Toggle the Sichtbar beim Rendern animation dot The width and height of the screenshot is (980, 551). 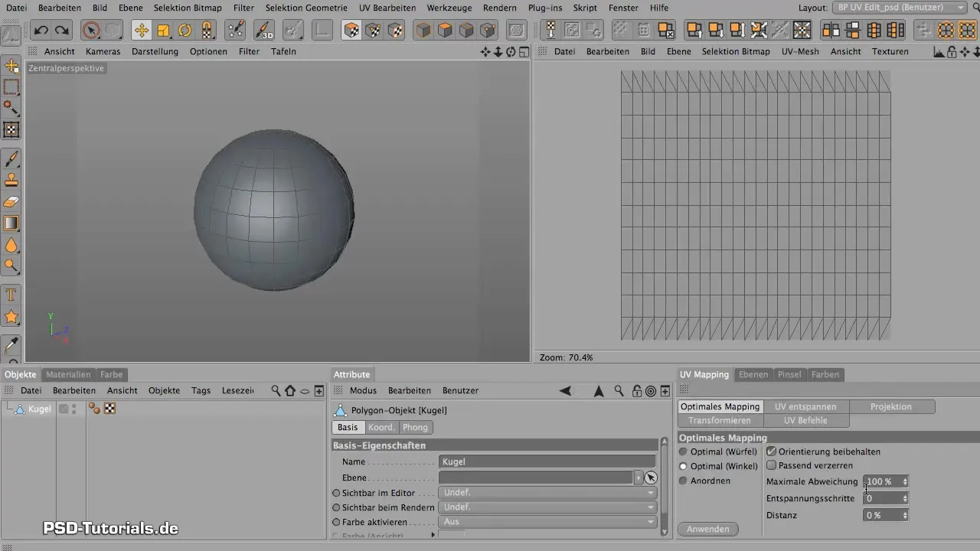click(336, 507)
